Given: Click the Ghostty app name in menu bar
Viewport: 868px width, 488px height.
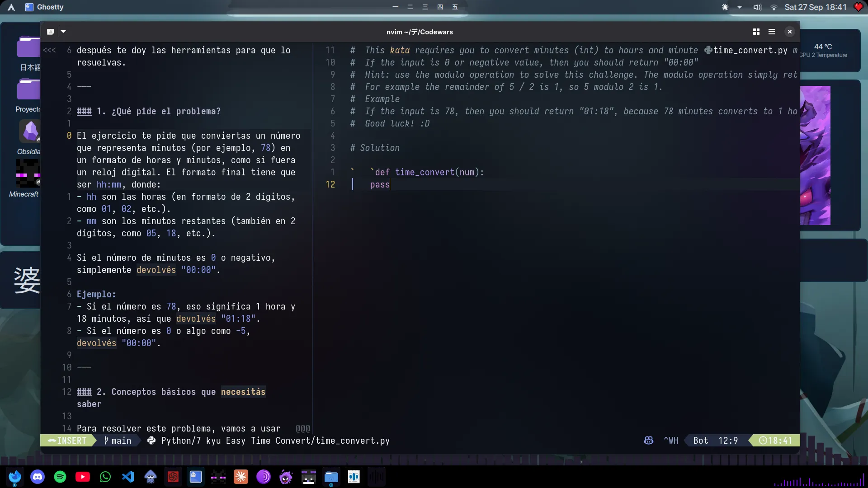Looking at the screenshot, I should [50, 7].
